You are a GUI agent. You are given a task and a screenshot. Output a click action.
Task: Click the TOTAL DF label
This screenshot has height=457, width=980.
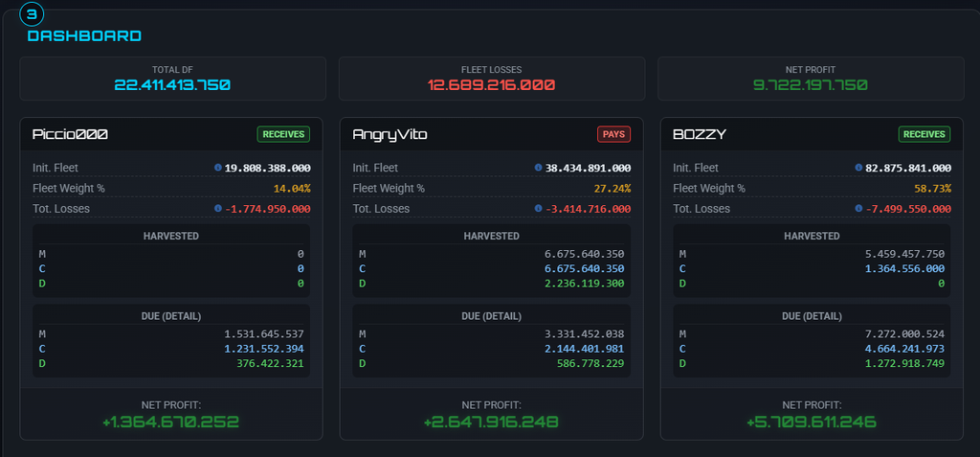[172, 70]
